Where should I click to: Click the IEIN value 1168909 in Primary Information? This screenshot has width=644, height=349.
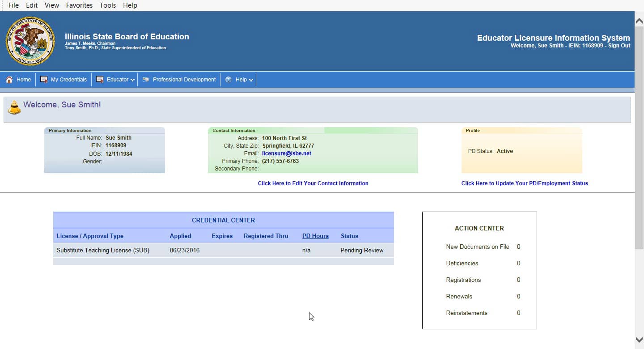[x=116, y=146]
